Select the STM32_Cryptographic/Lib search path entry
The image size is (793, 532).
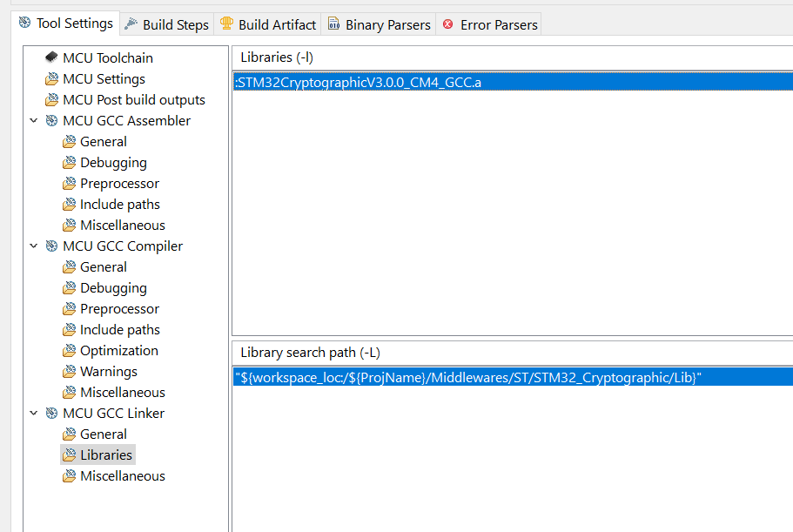[467, 377]
